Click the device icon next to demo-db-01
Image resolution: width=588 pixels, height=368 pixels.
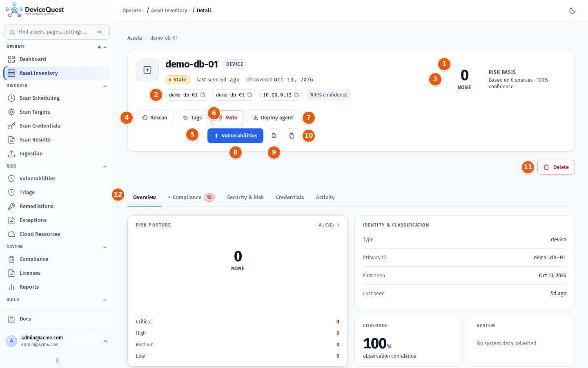pyautogui.click(x=147, y=70)
